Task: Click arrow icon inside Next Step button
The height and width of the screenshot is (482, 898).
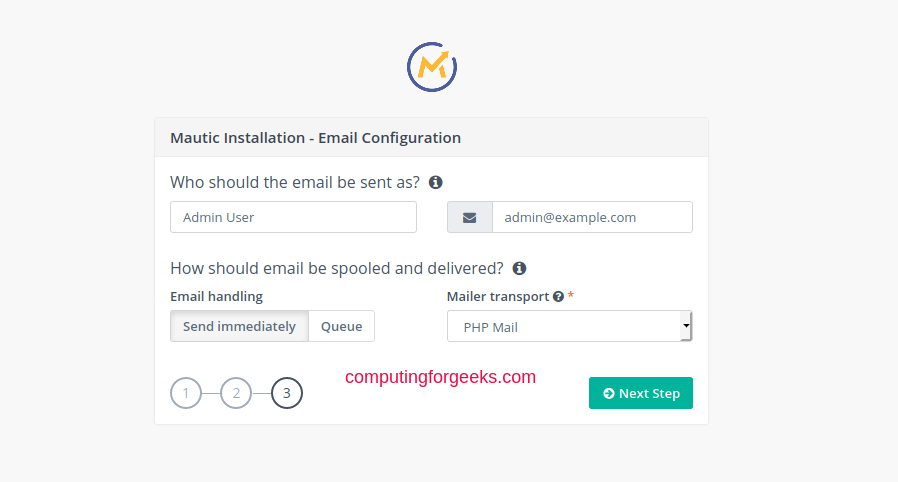Action: (609, 393)
